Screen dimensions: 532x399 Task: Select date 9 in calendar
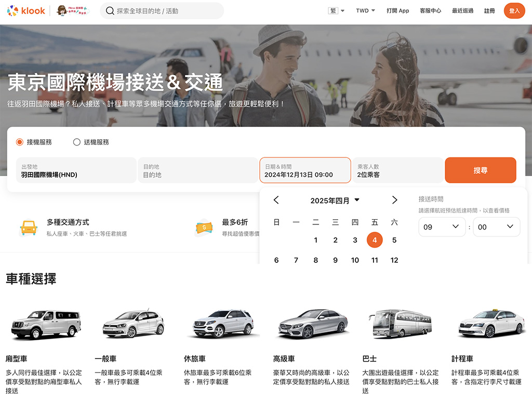tap(335, 260)
